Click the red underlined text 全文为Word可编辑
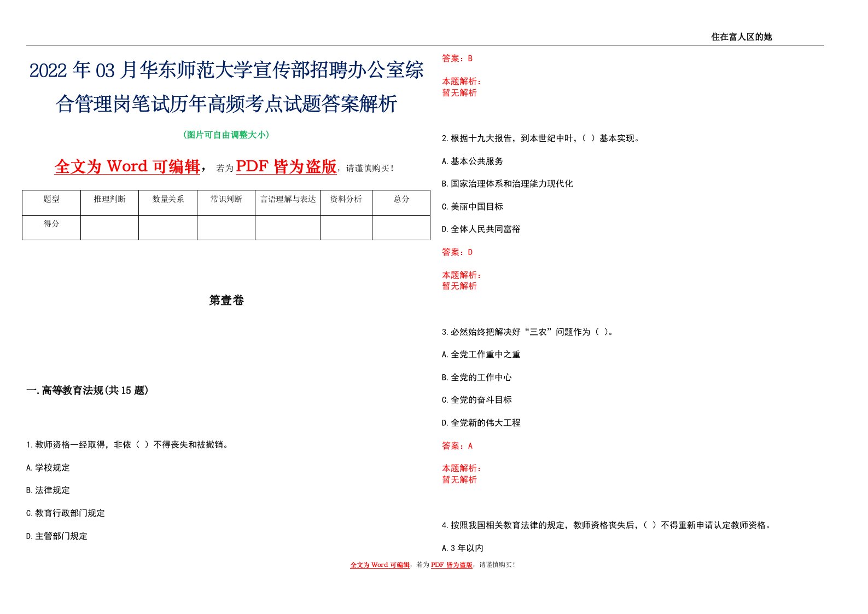 [127, 166]
